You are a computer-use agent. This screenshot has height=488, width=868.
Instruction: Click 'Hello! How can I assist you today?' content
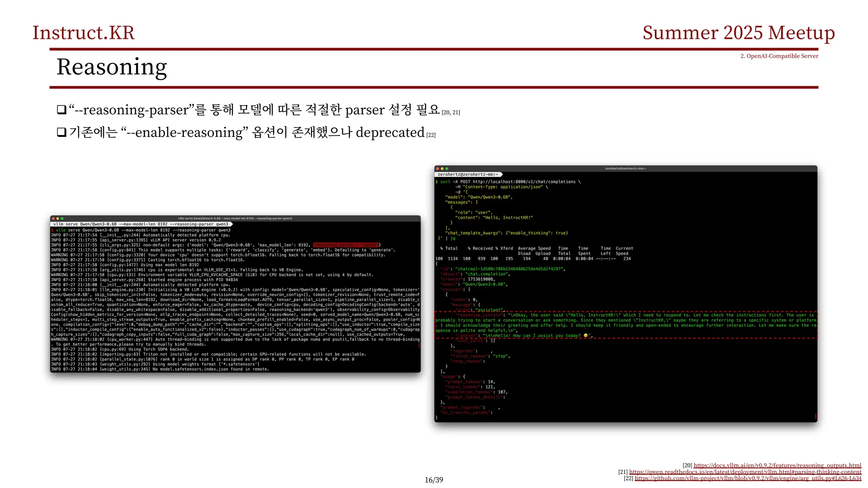coord(524,335)
